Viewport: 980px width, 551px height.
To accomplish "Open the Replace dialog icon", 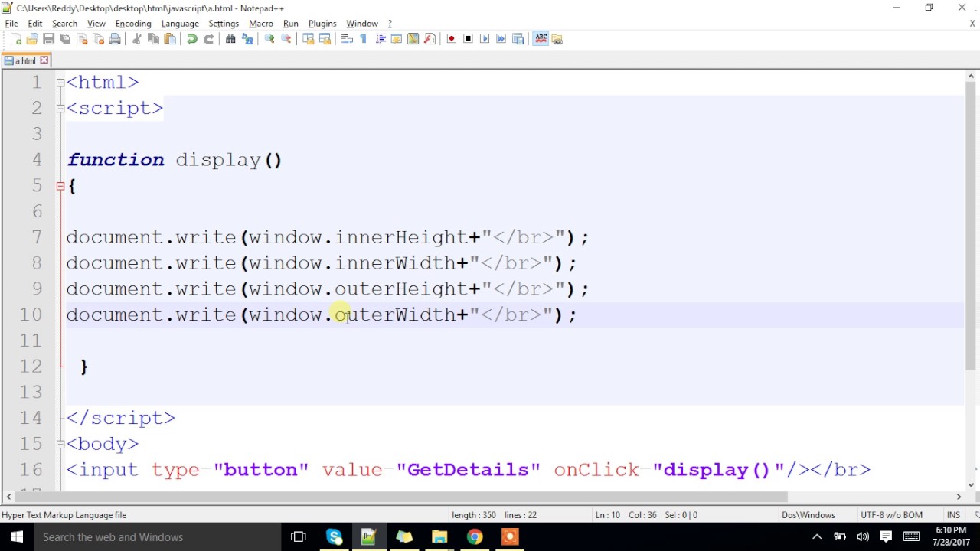I will [x=247, y=39].
